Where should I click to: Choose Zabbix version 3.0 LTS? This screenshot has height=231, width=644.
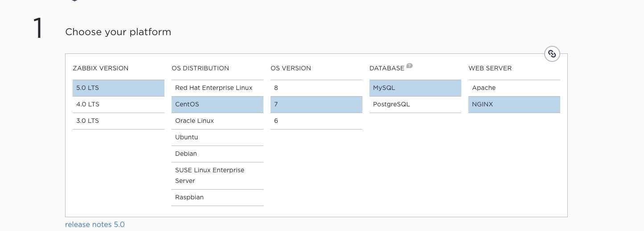pyautogui.click(x=119, y=121)
